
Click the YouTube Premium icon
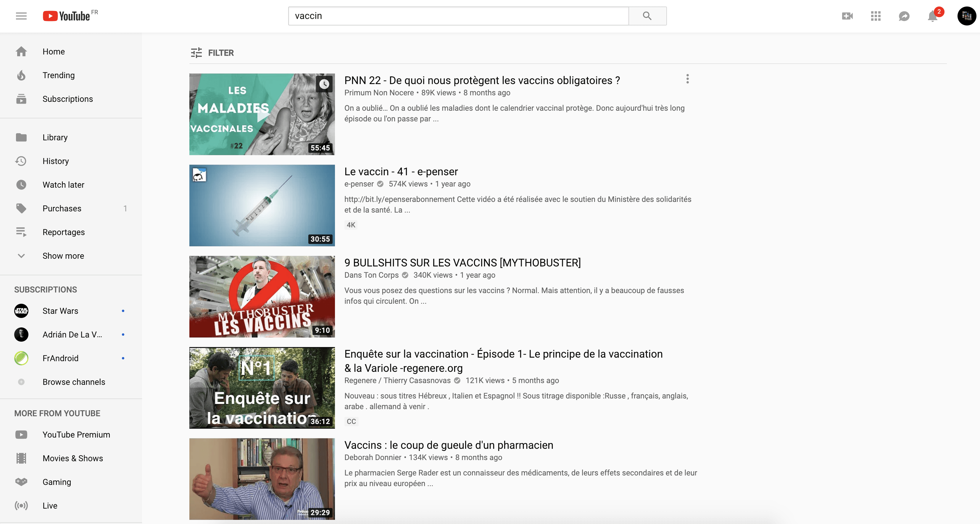click(x=21, y=435)
